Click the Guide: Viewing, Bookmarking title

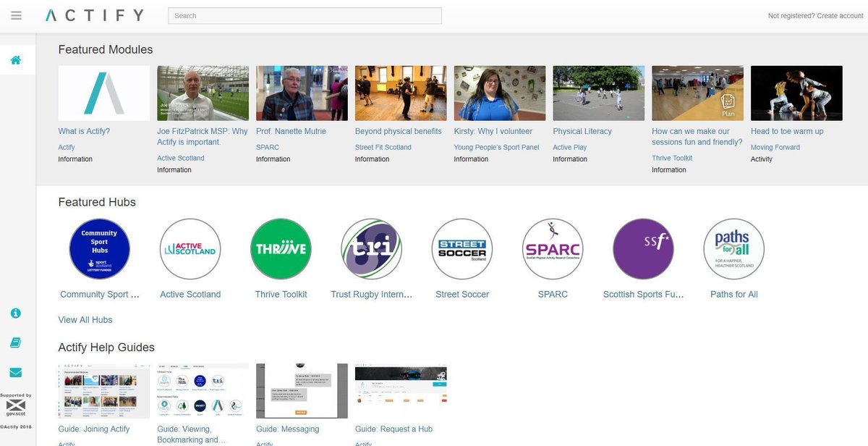point(193,434)
